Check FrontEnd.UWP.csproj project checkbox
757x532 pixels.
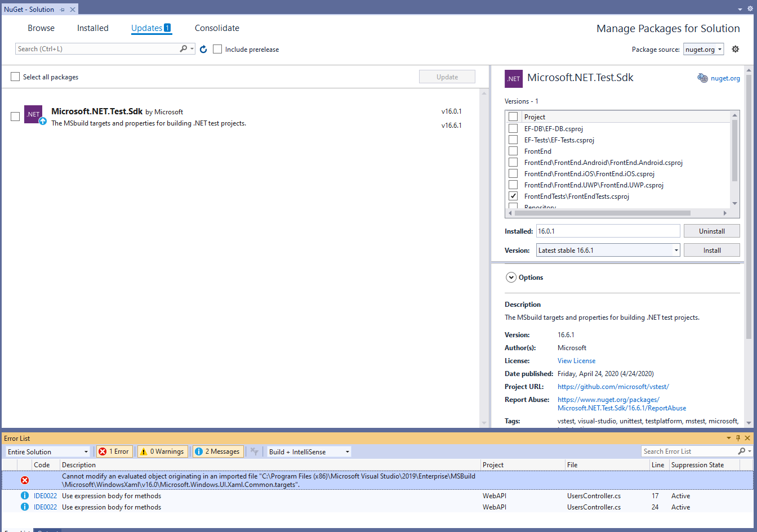pyautogui.click(x=513, y=185)
